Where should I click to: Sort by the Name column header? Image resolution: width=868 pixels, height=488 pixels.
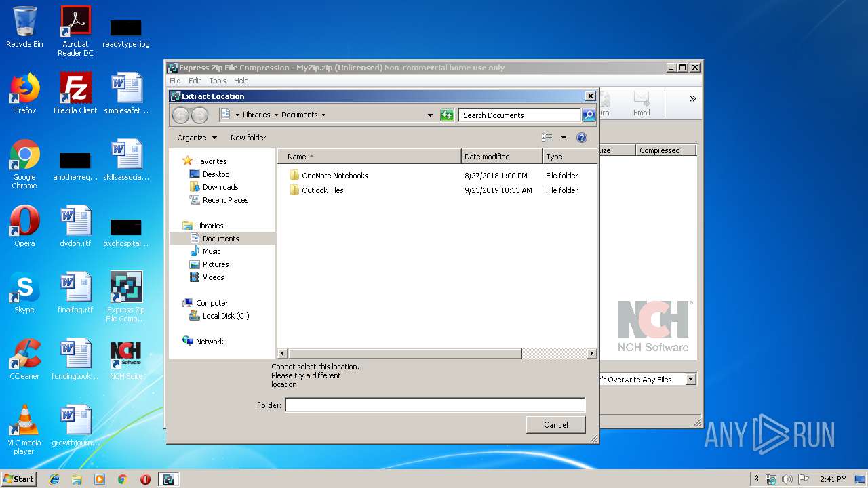coord(369,157)
